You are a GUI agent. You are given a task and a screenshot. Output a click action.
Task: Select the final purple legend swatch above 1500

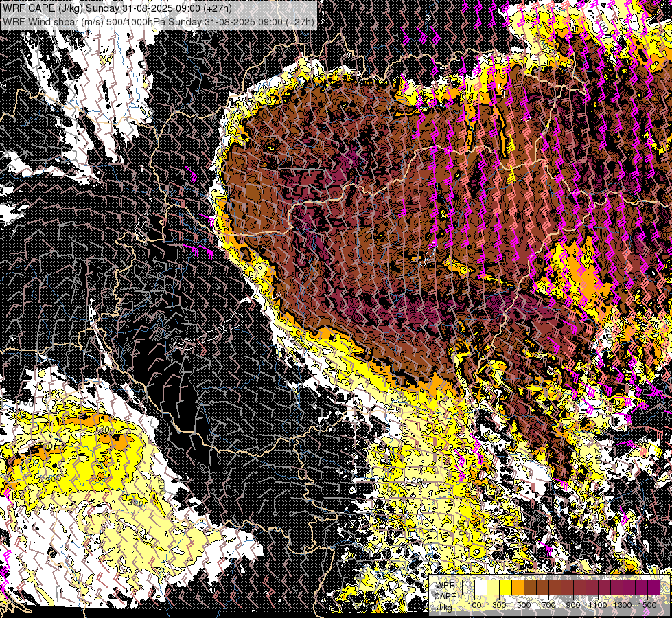coord(654,587)
